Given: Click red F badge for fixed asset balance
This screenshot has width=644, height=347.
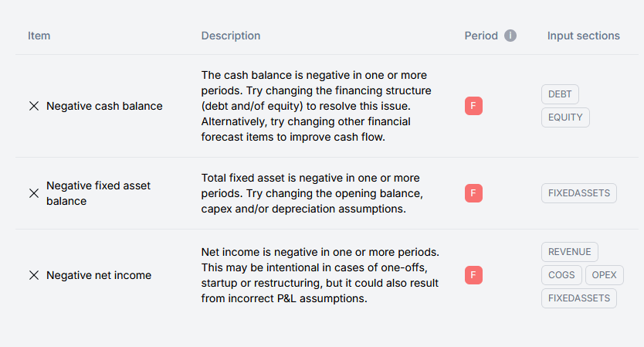Looking at the screenshot, I should point(473,193).
